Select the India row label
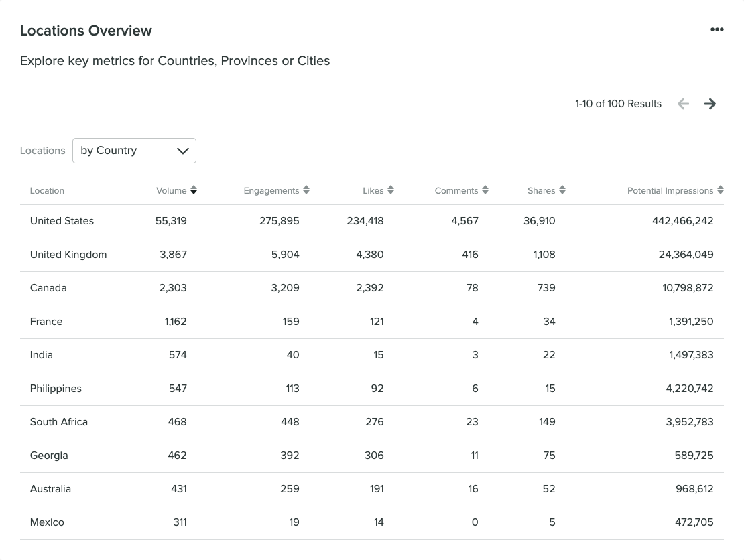 [42, 355]
